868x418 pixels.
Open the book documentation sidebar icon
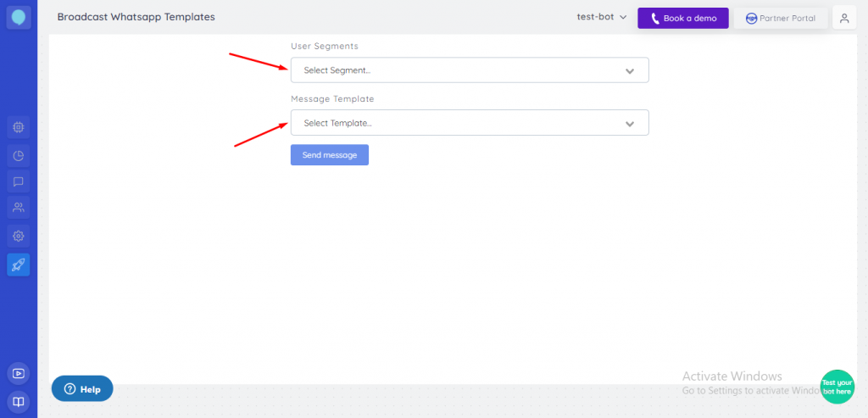(19, 401)
